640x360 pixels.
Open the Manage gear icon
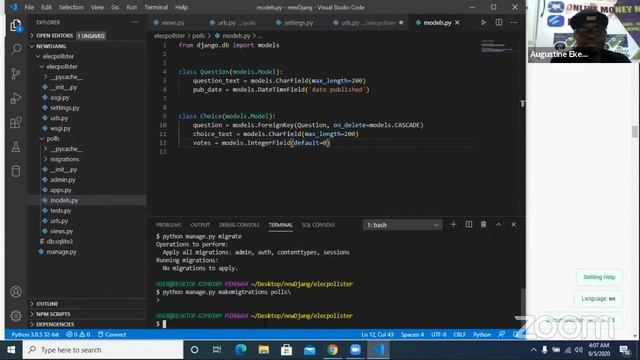pyautogui.click(x=16, y=316)
